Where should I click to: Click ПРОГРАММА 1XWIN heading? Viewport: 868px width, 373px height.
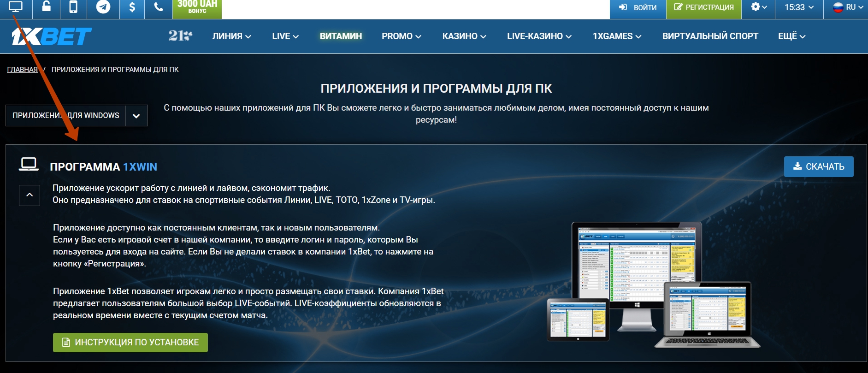pyautogui.click(x=103, y=167)
